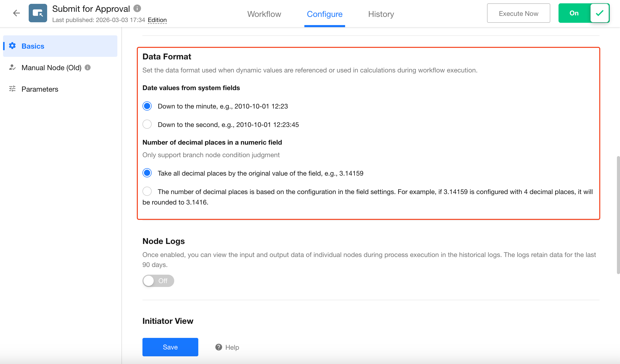Select 'Down to the second' date format
Viewport: 620px width, 364px height.
coord(147,124)
